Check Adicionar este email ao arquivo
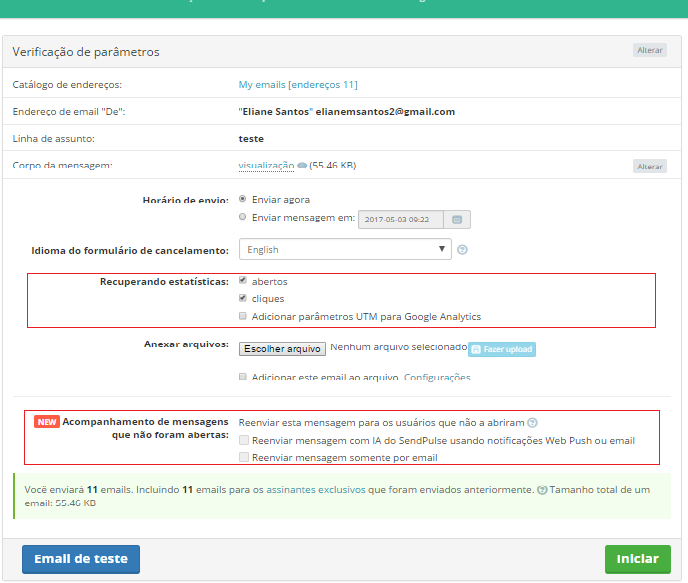The image size is (688, 583). point(243,376)
